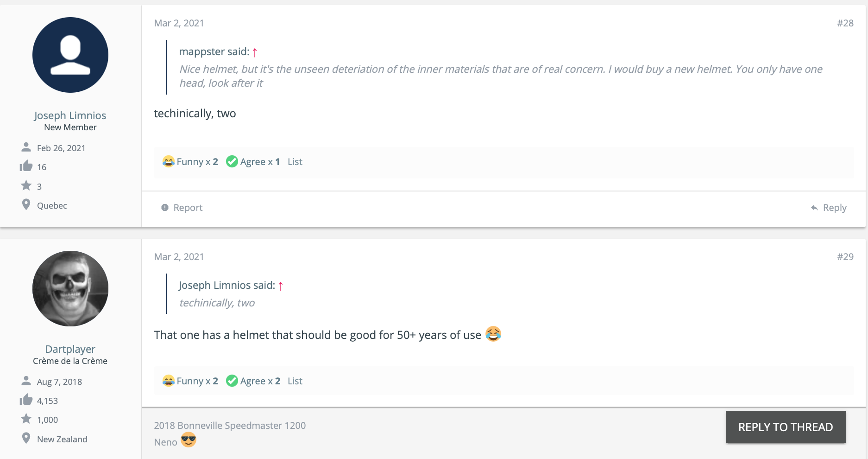868x459 pixels.
Task: Click the green Agree checkmark on post #29
Action: tap(232, 381)
